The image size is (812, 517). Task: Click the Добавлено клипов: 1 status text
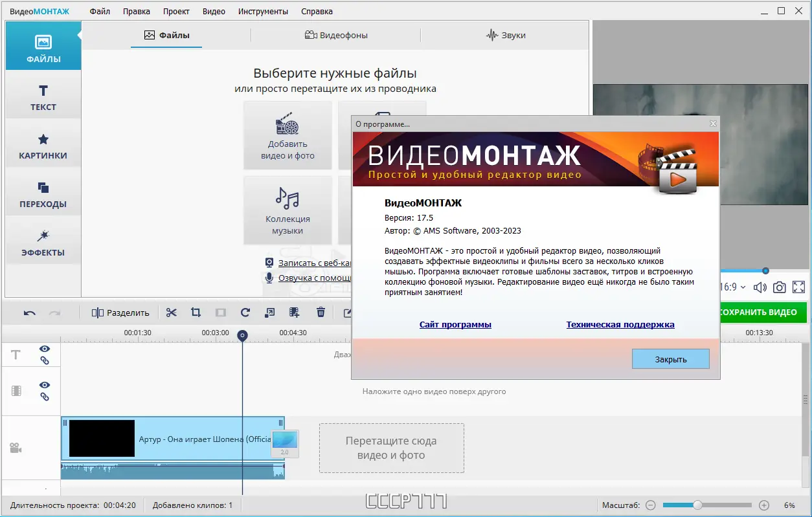[192, 505]
